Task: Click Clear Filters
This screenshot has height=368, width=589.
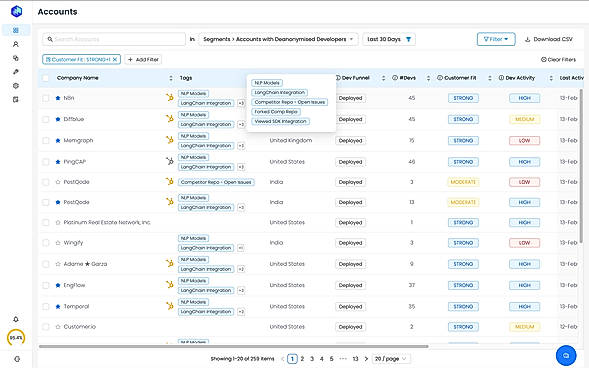Action: coord(558,59)
